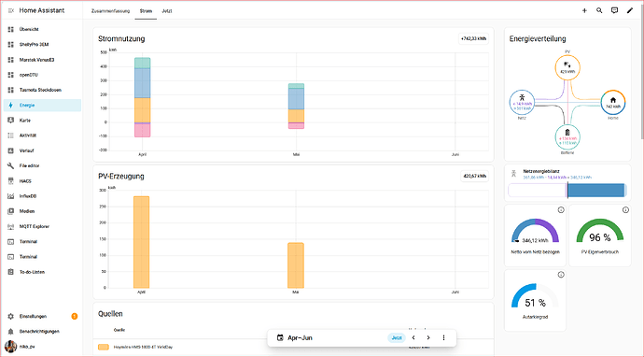Click the Batterie node in Energieverteilung

(567, 137)
